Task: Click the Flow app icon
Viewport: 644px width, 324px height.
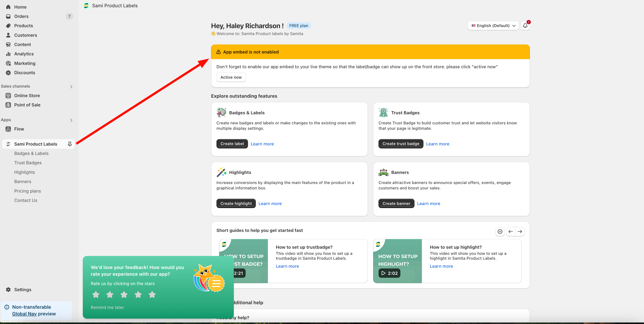Action: 8,129
